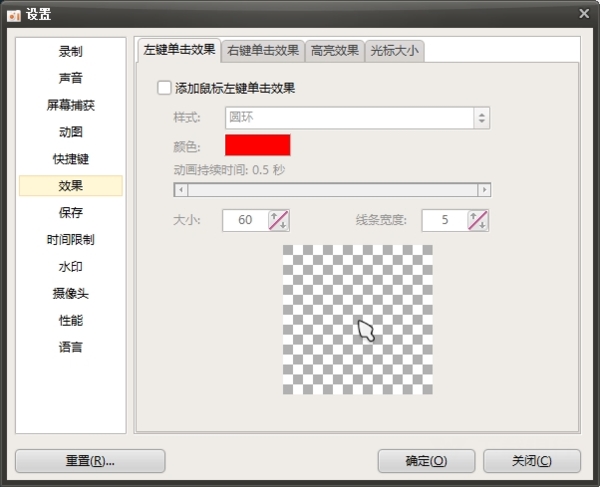This screenshot has width=600, height=487.
Task: Click the 线条宽度 value field showing 5
Action: tap(445, 220)
